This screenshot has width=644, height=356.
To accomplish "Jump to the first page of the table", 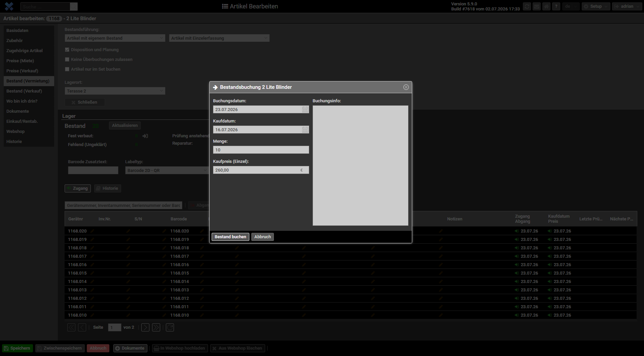I will click(71, 327).
